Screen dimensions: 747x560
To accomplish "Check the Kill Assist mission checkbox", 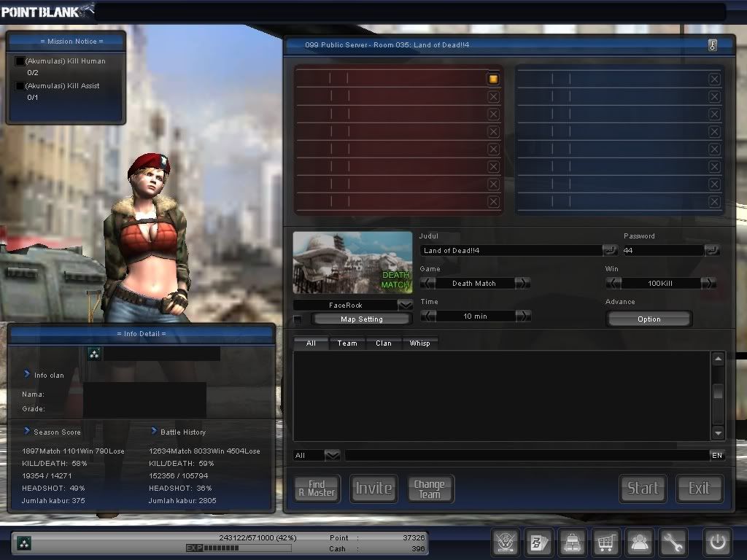I will (20, 86).
